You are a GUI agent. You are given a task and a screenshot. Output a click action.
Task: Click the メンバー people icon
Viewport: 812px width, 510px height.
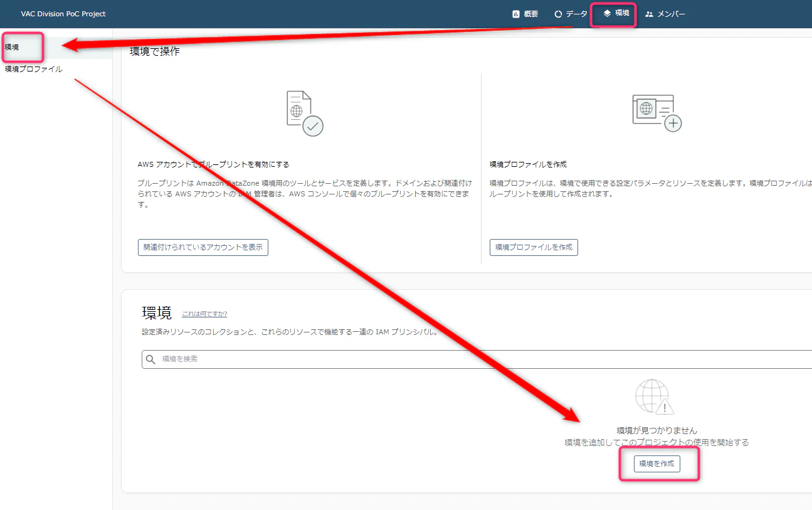[649, 14]
